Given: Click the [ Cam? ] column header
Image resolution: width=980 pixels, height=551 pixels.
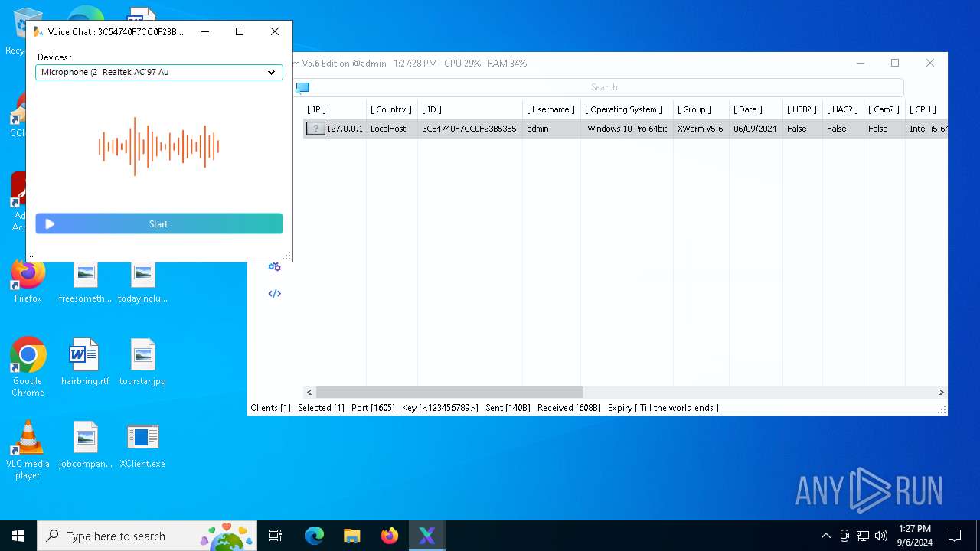Looking at the screenshot, I should (884, 109).
